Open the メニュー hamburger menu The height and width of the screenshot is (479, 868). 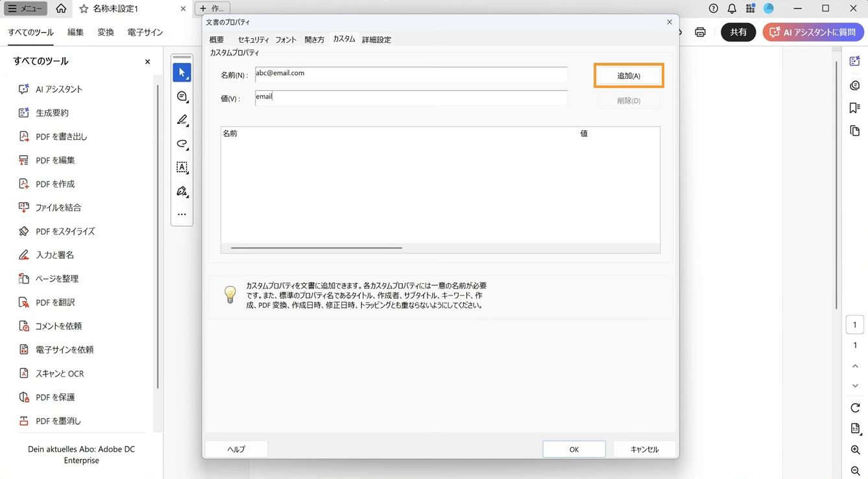(25, 8)
